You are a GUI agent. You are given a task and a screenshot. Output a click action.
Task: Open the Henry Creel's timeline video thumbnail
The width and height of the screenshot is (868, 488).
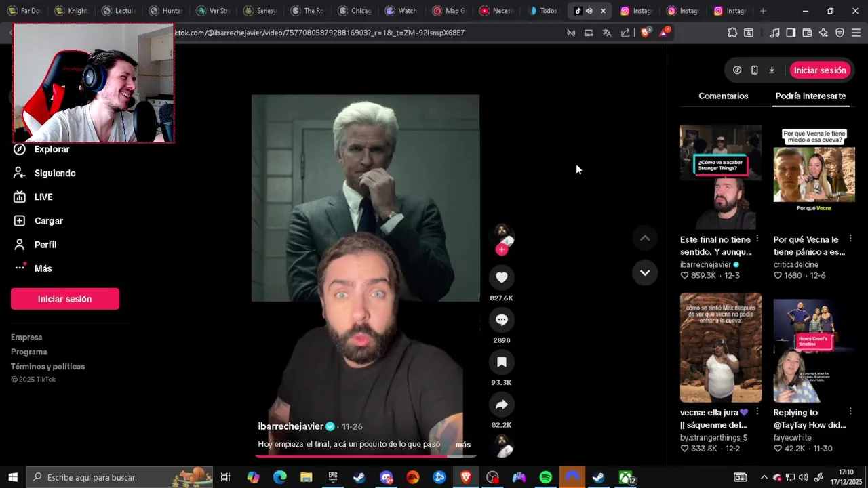tap(814, 348)
